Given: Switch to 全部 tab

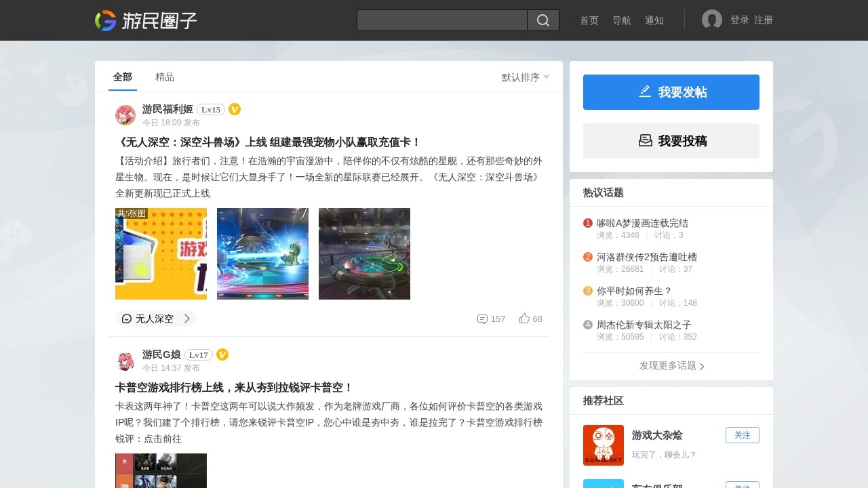Looking at the screenshot, I should click(123, 77).
